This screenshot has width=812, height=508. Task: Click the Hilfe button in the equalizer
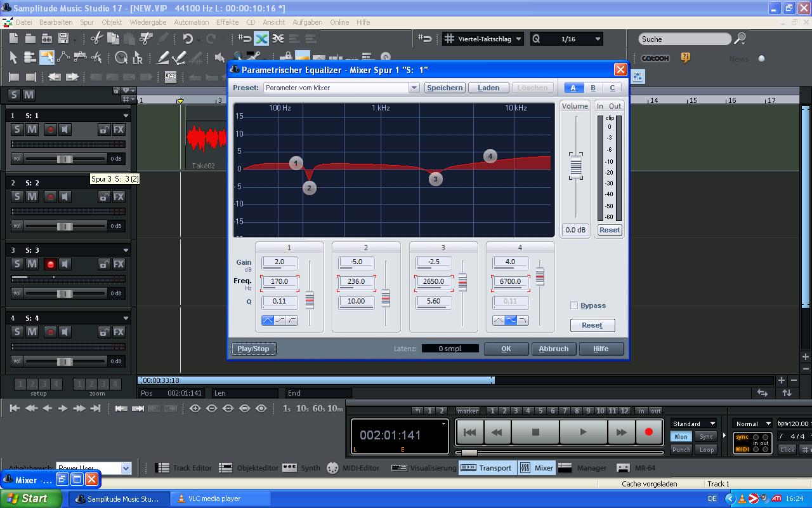(601, 349)
